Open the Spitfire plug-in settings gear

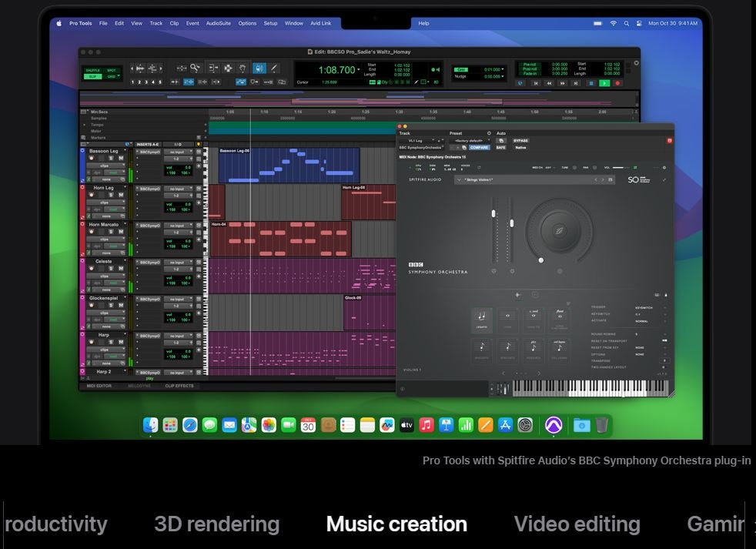(664, 167)
